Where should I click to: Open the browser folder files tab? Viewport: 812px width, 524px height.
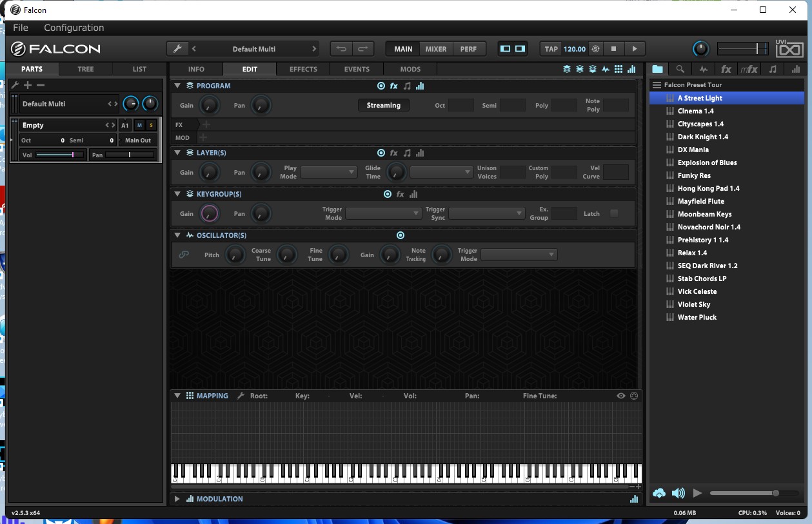(x=657, y=69)
